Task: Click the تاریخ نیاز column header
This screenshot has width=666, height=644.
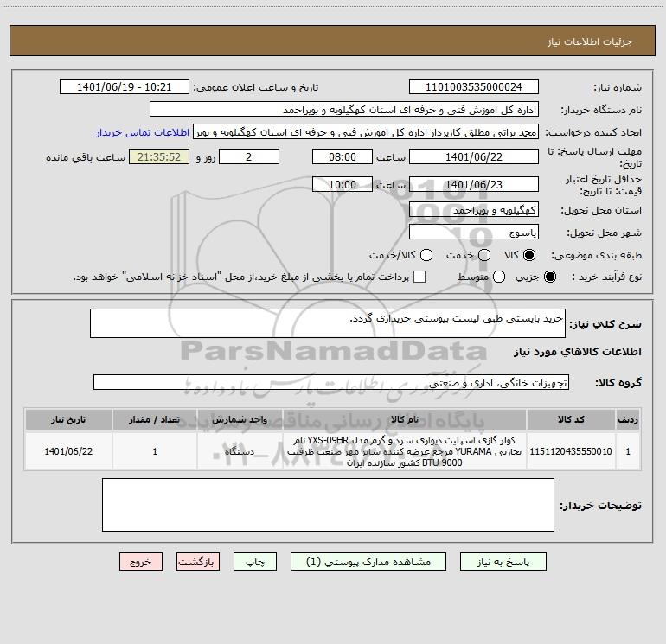Action: coord(68,419)
